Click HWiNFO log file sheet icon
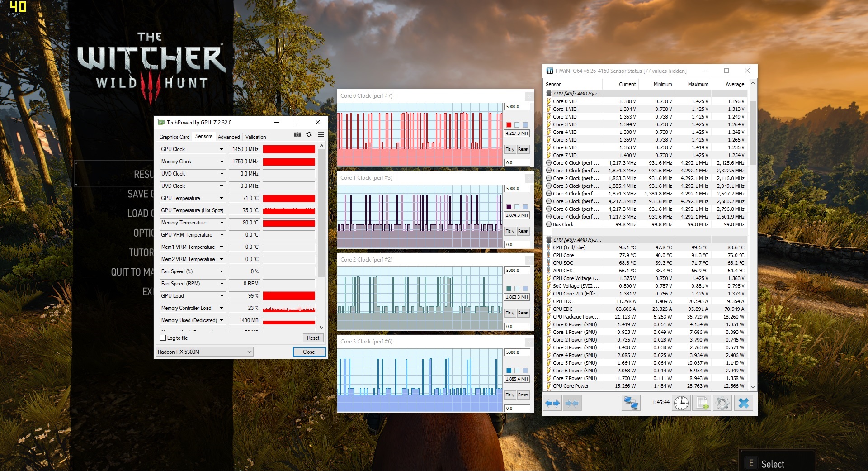868x471 pixels. tap(703, 403)
